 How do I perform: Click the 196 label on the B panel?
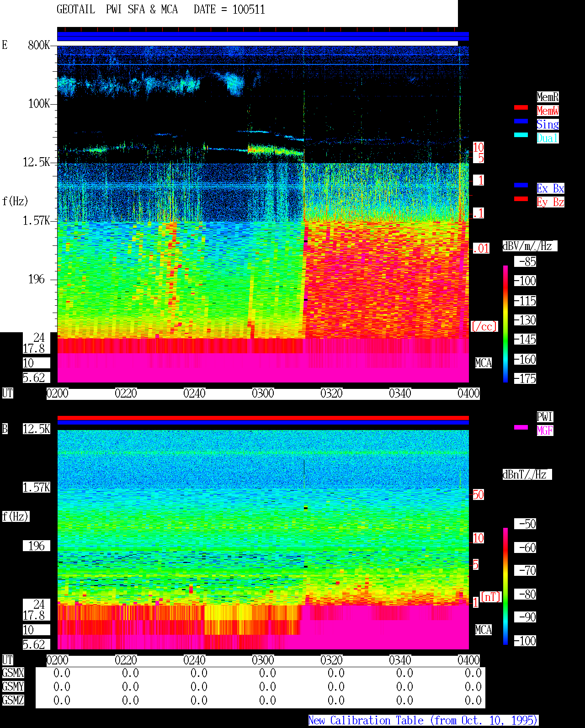point(37,546)
